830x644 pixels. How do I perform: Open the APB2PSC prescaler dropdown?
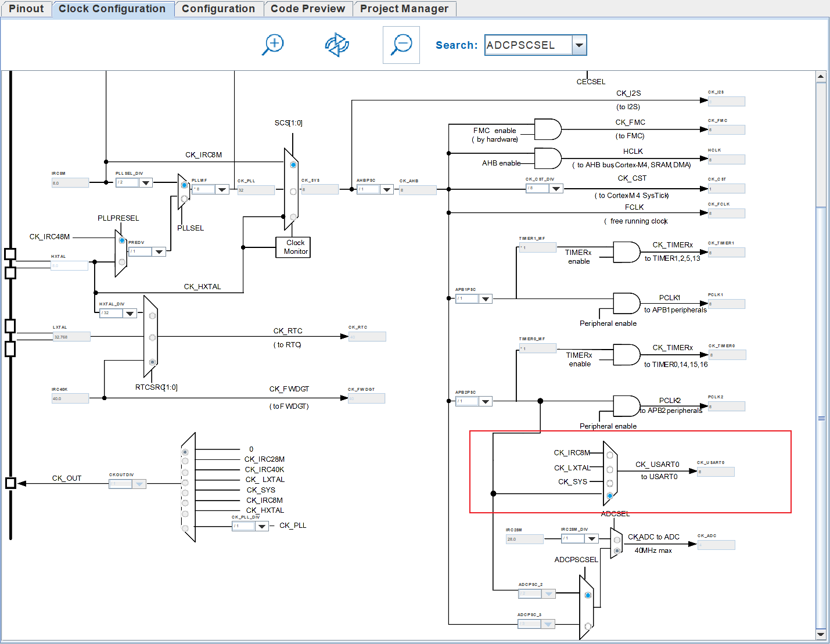[x=486, y=401]
